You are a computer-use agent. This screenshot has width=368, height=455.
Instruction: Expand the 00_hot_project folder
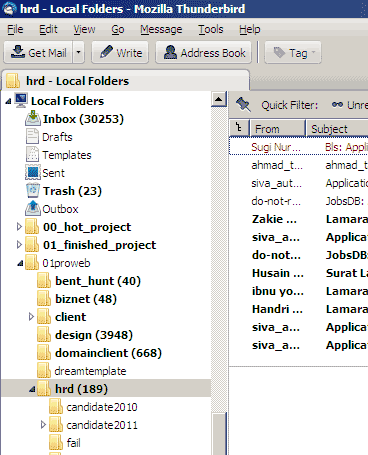click(x=19, y=227)
